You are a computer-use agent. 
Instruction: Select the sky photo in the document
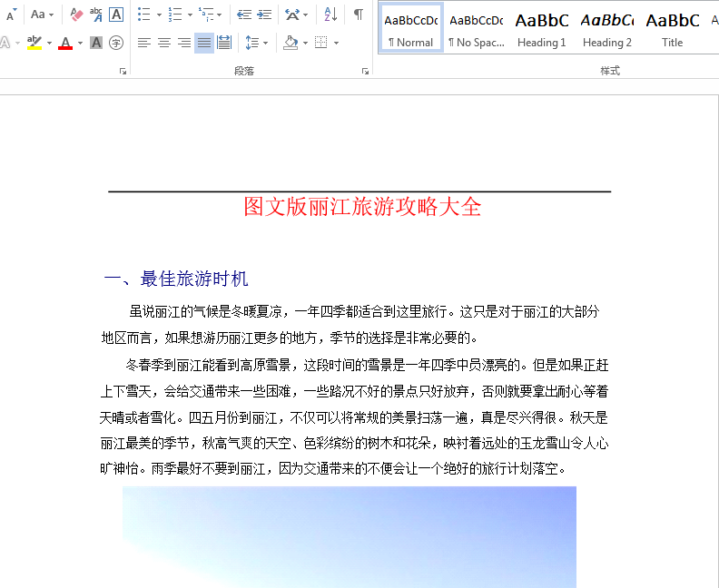click(x=350, y=537)
